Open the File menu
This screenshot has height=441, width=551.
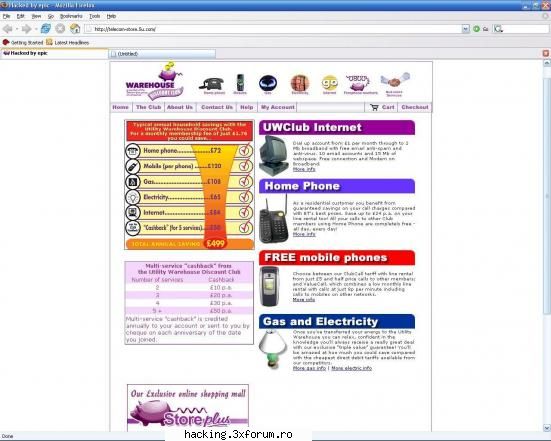6,16
